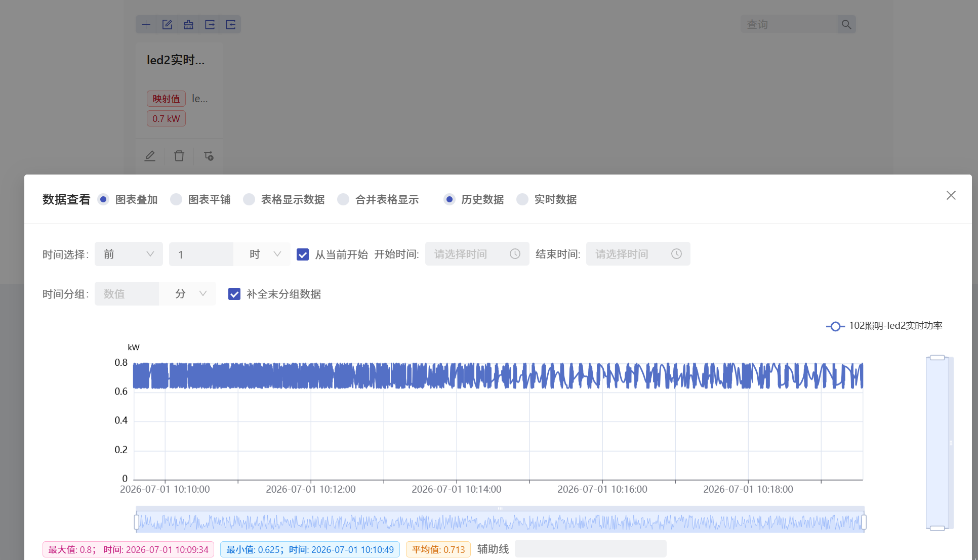Viewport: 978px width, 560px height.
Task: Click the right handle of horizontal zoom slider
Action: 864,522
